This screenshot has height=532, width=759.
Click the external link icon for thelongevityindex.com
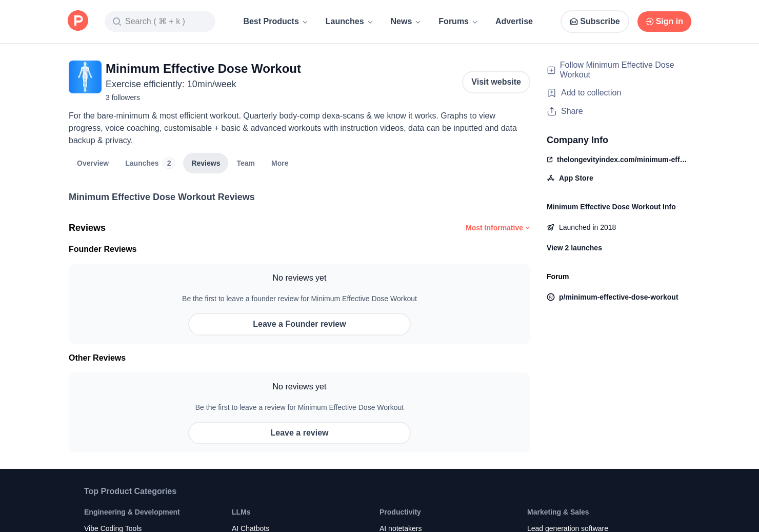coord(550,160)
